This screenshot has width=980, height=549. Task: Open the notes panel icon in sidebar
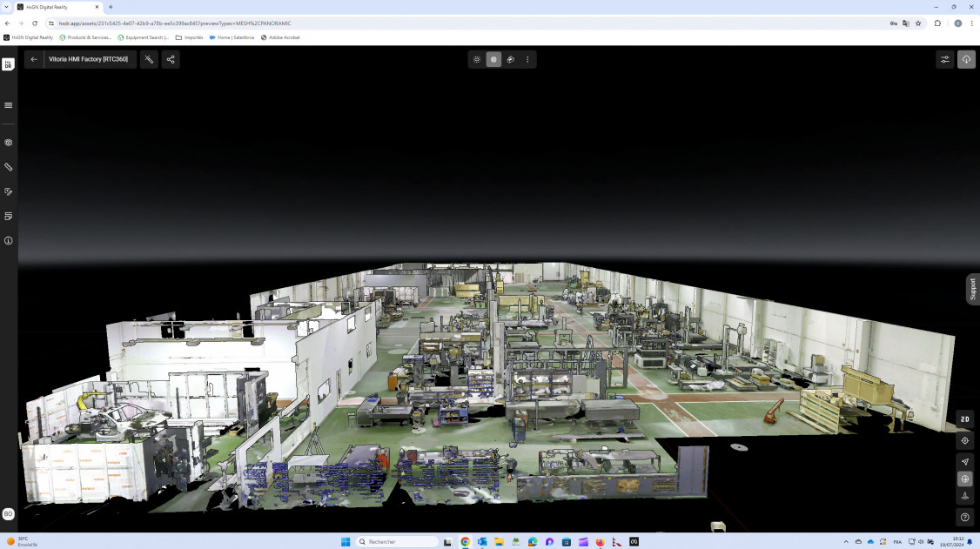9,216
